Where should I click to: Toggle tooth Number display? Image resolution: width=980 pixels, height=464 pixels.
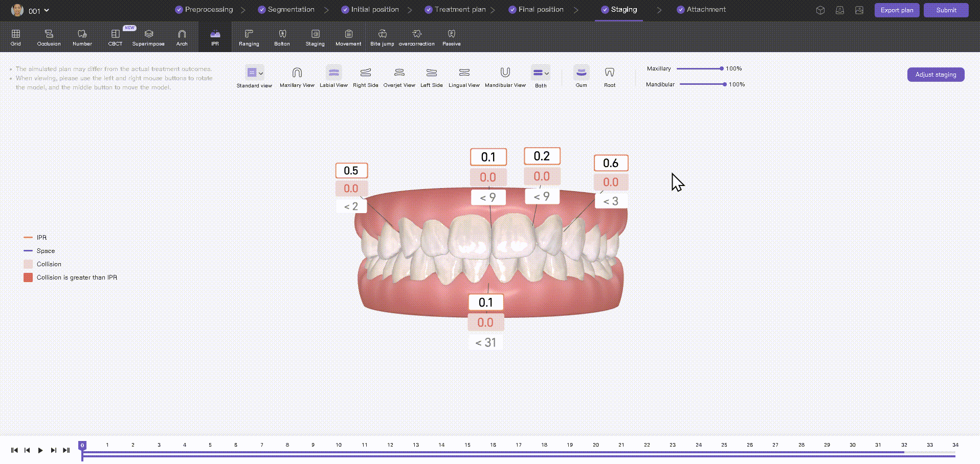click(x=82, y=37)
